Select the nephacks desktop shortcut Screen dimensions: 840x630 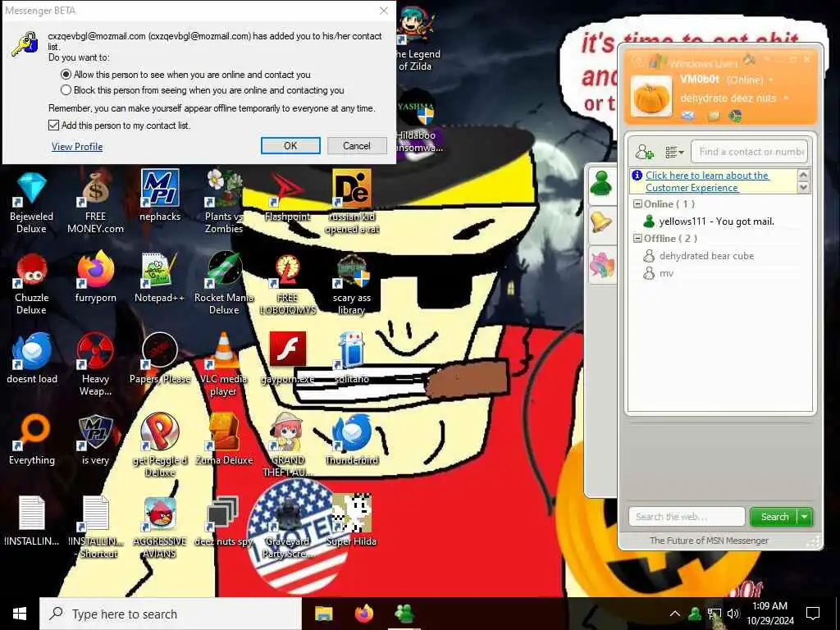[160, 196]
